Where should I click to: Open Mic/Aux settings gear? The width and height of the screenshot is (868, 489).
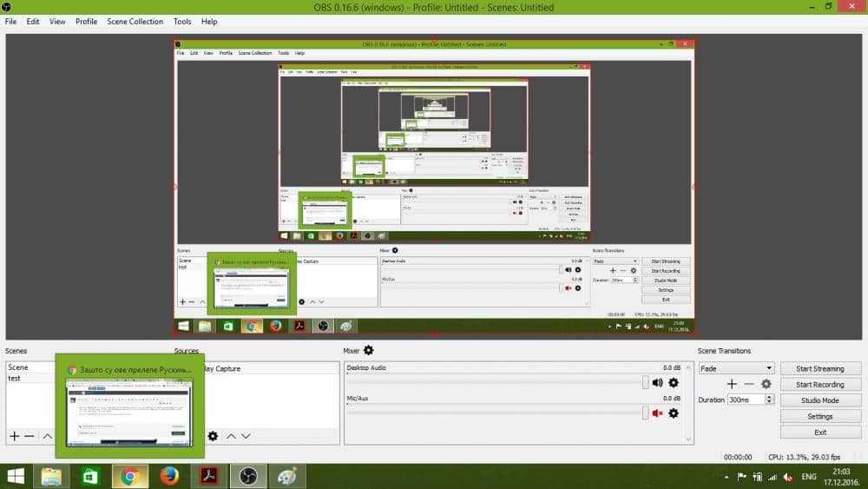point(674,413)
